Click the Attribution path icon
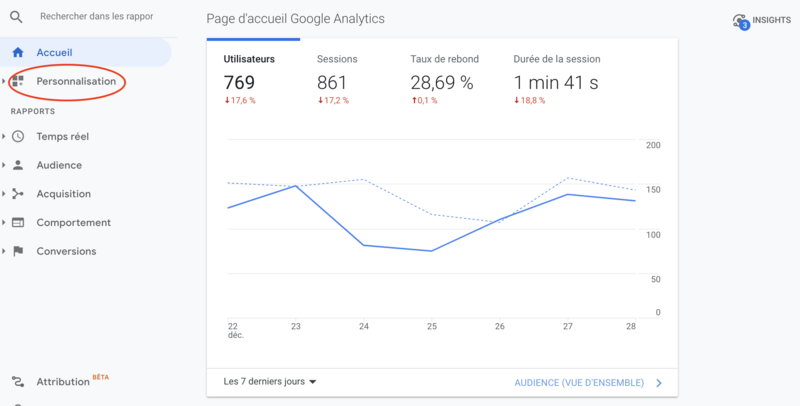 point(17,382)
